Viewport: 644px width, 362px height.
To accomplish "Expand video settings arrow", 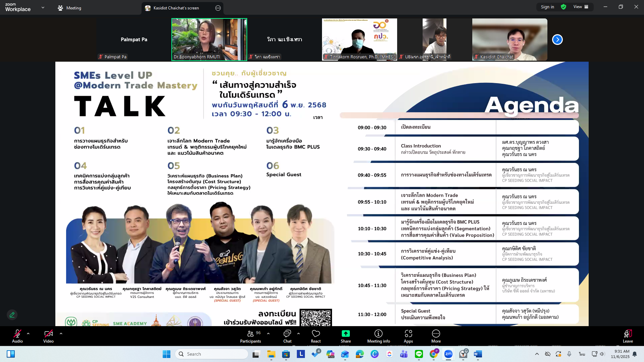I will (x=61, y=334).
